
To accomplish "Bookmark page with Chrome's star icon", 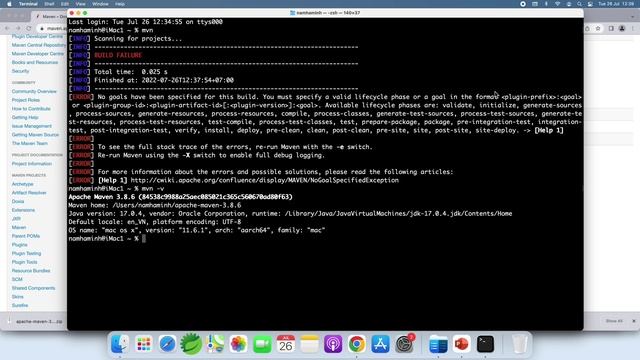I will [598, 28].
